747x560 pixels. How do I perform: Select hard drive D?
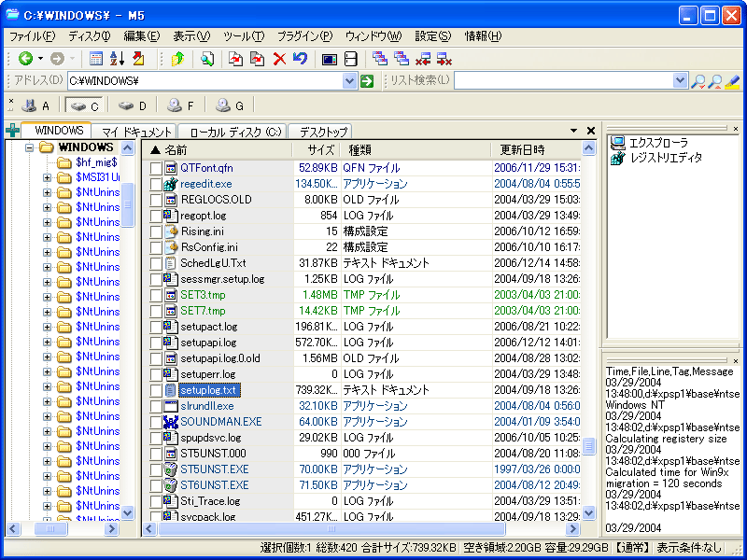point(132,105)
